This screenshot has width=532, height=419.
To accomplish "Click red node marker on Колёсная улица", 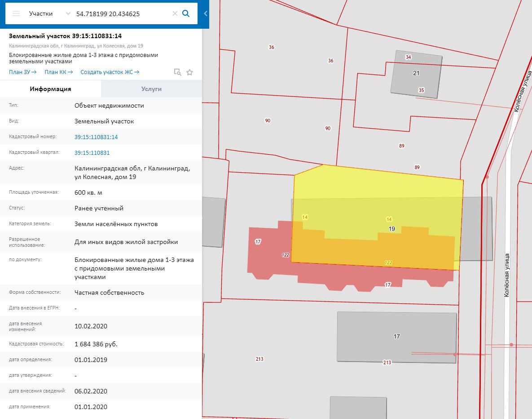I will (x=511, y=345).
